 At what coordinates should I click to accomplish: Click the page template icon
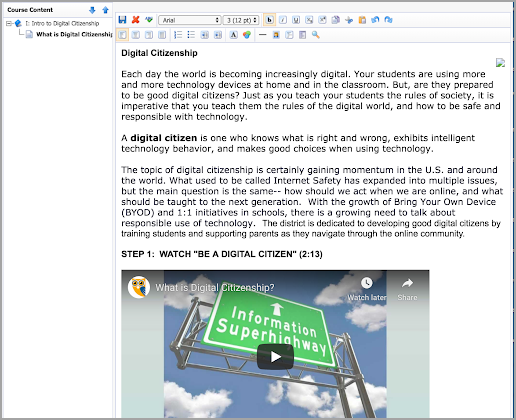pyautogui.click(x=303, y=35)
